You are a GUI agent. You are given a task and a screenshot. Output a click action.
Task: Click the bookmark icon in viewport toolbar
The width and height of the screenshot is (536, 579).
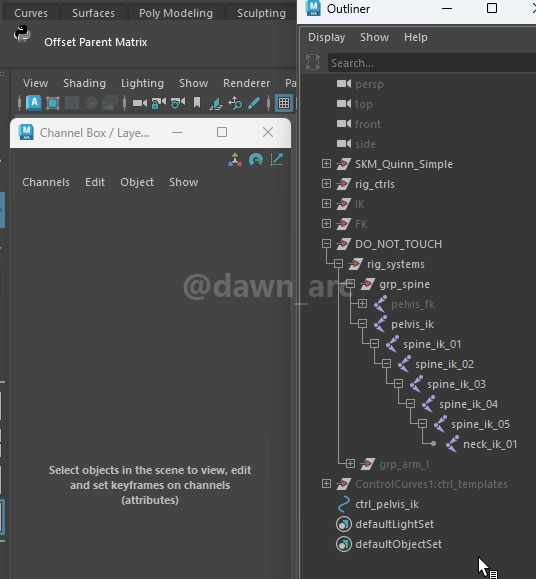[197, 103]
